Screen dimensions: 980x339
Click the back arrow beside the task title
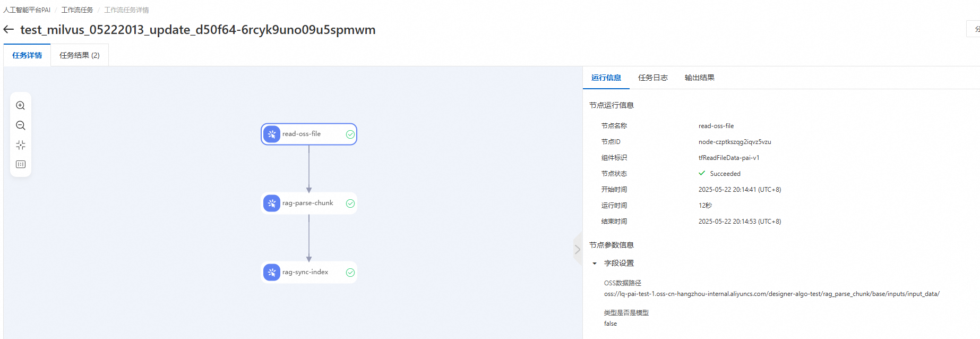click(8, 29)
